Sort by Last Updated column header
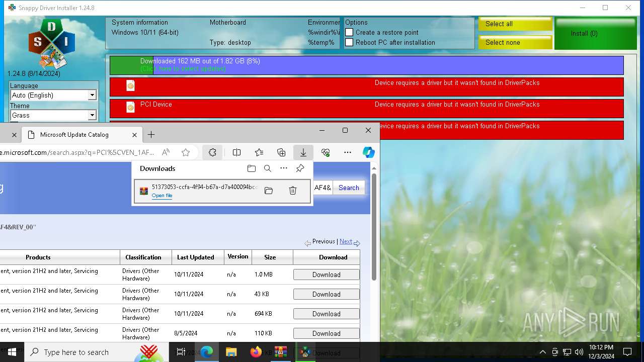 click(195, 257)
